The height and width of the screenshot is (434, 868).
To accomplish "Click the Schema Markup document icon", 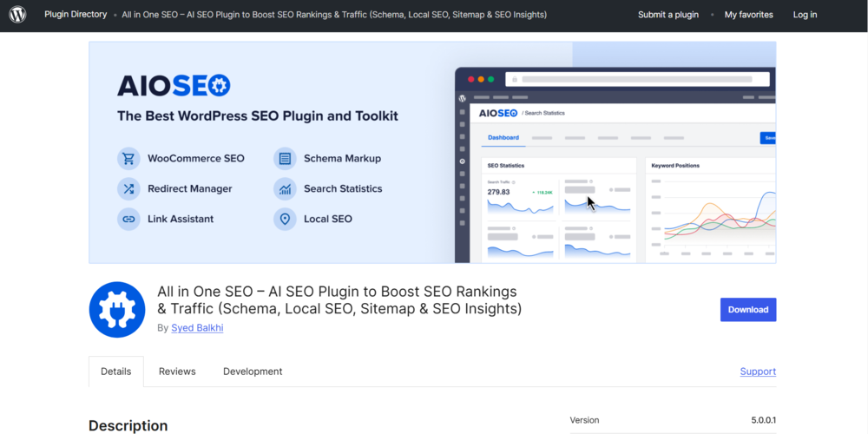I will point(285,158).
